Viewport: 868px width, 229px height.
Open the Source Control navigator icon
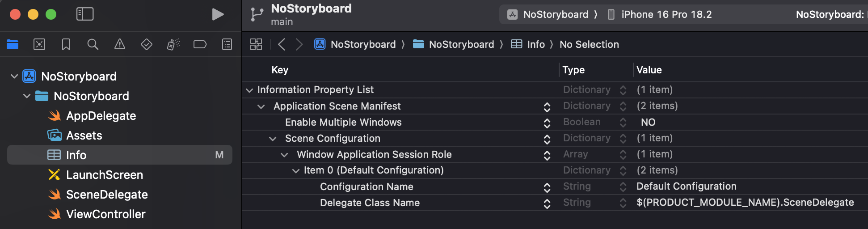pos(39,44)
